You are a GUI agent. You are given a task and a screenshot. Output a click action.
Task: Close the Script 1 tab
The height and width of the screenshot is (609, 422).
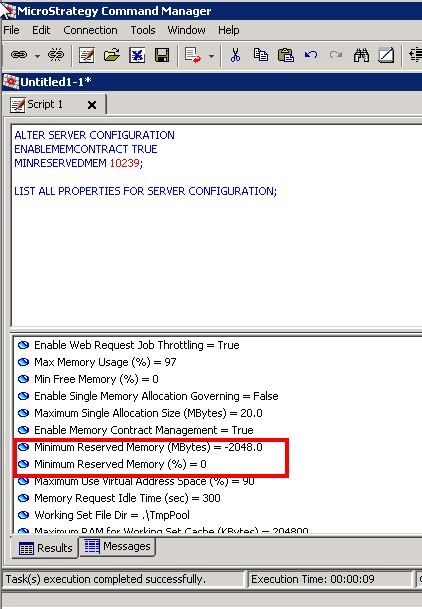point(92,105)
